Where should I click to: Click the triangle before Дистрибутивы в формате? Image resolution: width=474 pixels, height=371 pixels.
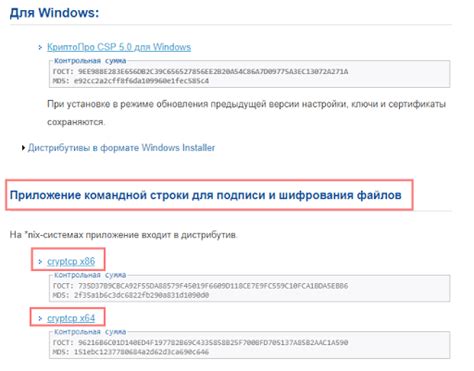(x=23, y=148)
